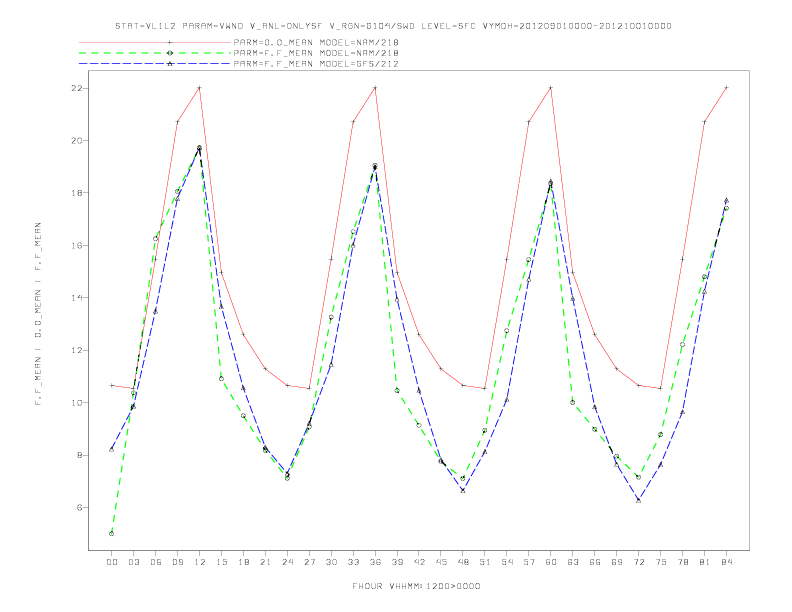Screen dimensions: 792x612
Task: Click x-axis forecast hour label 33
Action: [x=353, y=562]
